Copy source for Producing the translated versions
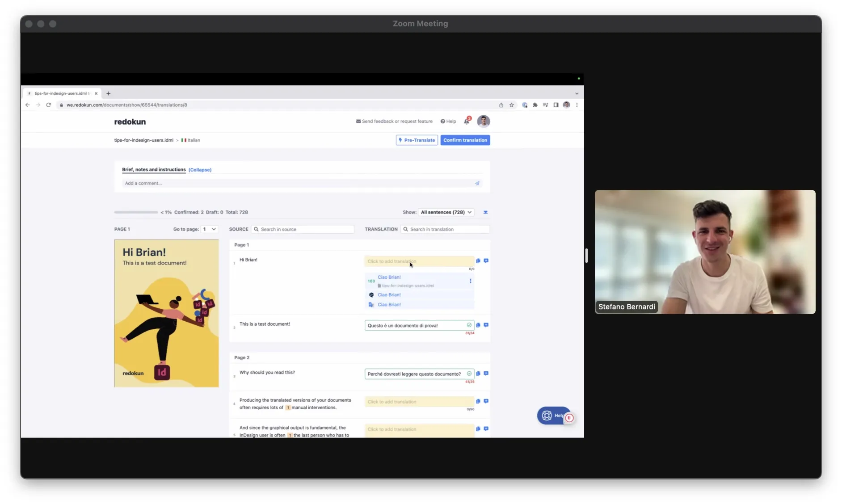 coord(478,401)
